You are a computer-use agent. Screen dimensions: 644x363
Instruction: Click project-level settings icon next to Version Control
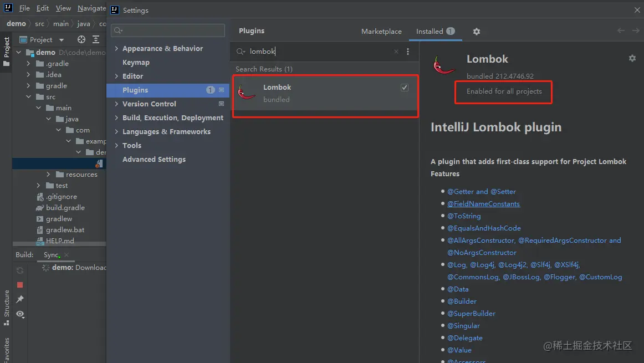(221, 104)
